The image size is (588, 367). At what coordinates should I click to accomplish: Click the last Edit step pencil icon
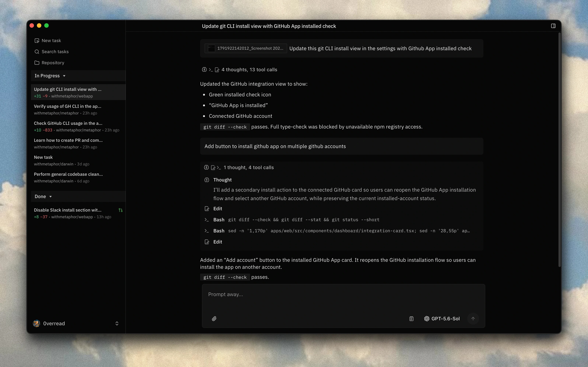tap(207, 242)
